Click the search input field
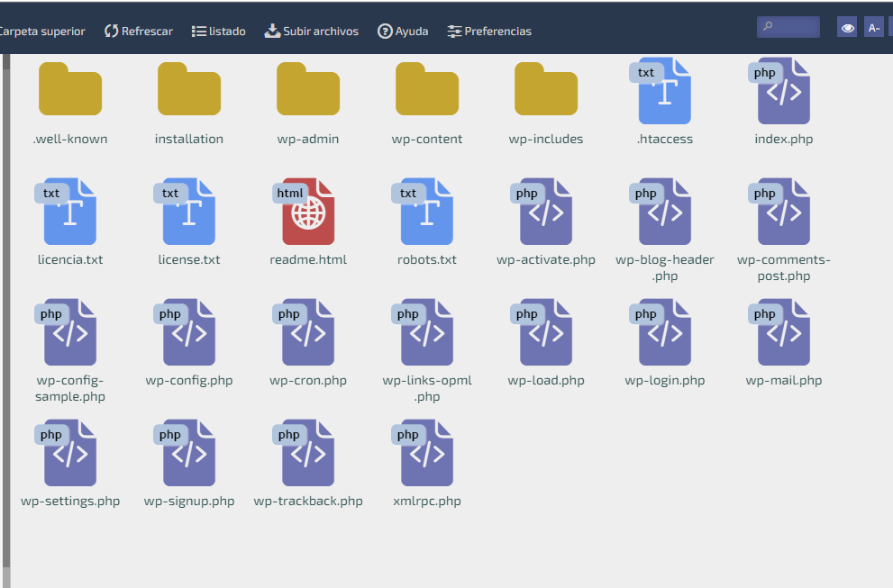The image size is (893, 588). 788,27
